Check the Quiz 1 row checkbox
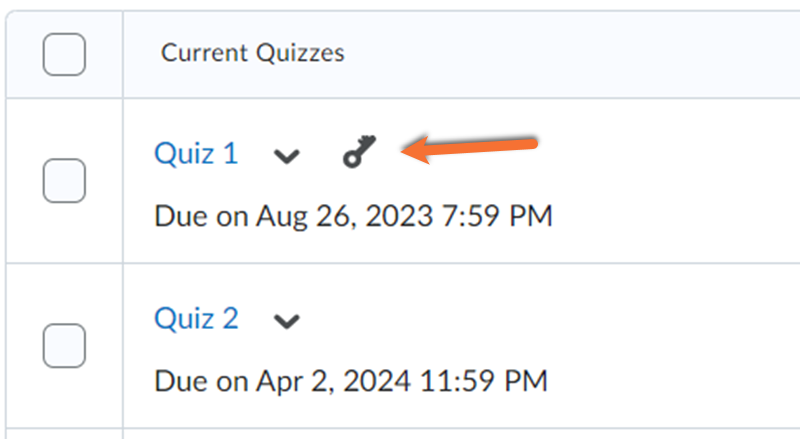 click(x=64, y=181)
